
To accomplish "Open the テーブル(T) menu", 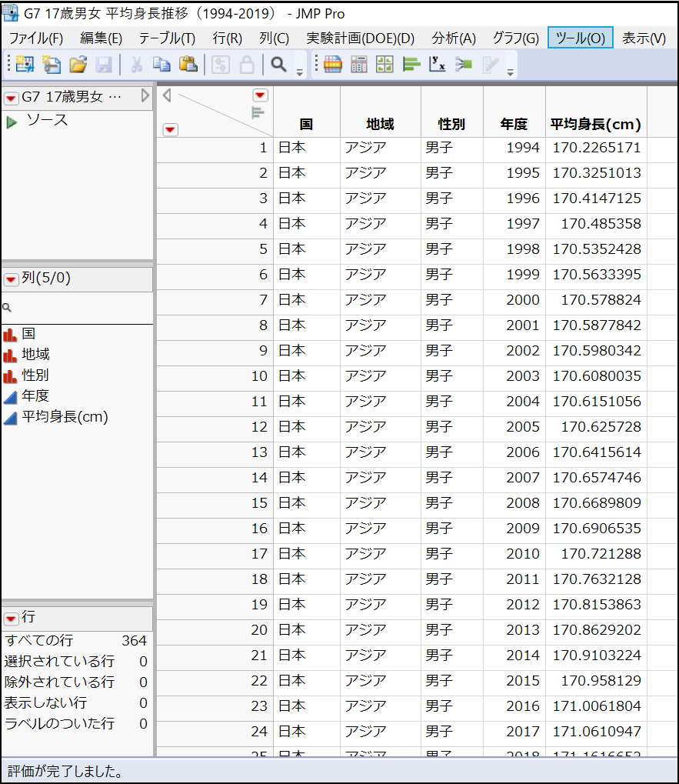I will point(167,38).
